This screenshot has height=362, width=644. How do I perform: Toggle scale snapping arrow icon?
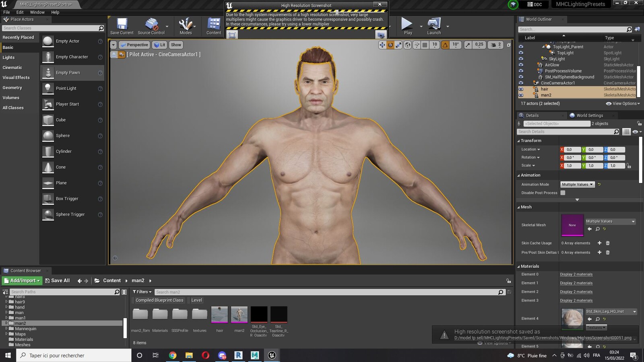point(468,45)
